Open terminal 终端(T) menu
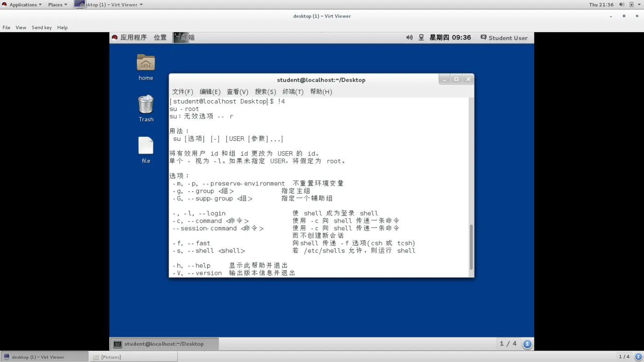 pyautogui.click(x=293, y=91)
